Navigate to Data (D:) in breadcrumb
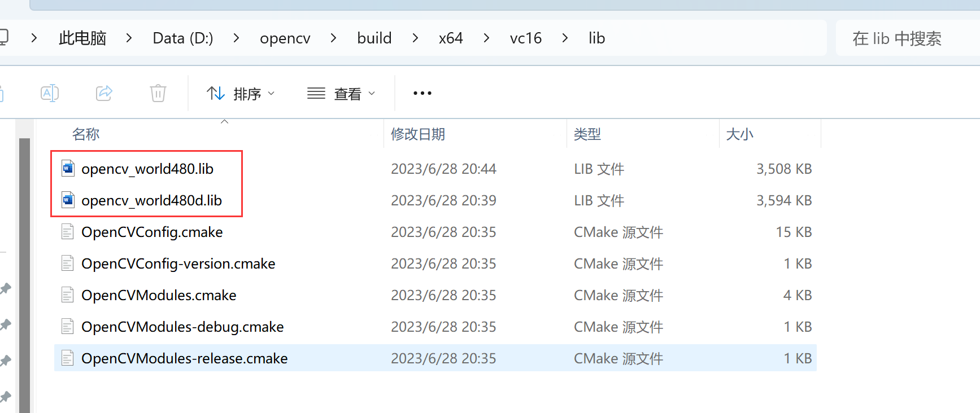Screen dimensions: 980x413 183,38
